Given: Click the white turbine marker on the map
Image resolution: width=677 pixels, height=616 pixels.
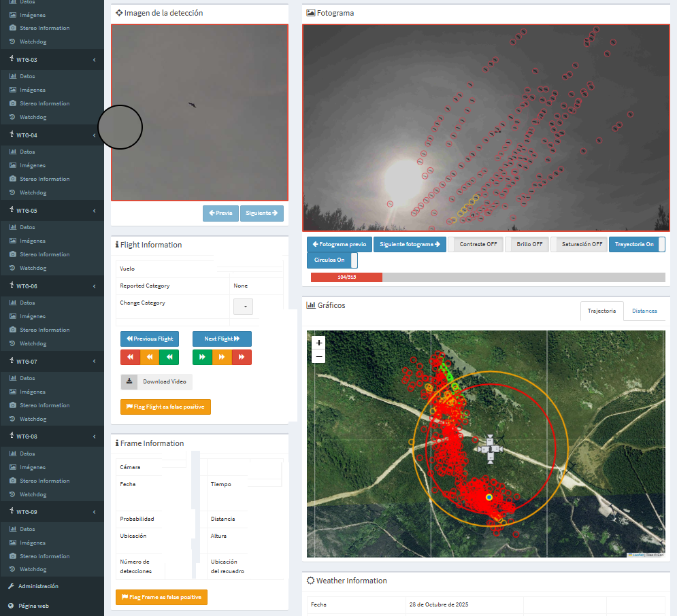Looking at the screenshot, I should 490,449.
